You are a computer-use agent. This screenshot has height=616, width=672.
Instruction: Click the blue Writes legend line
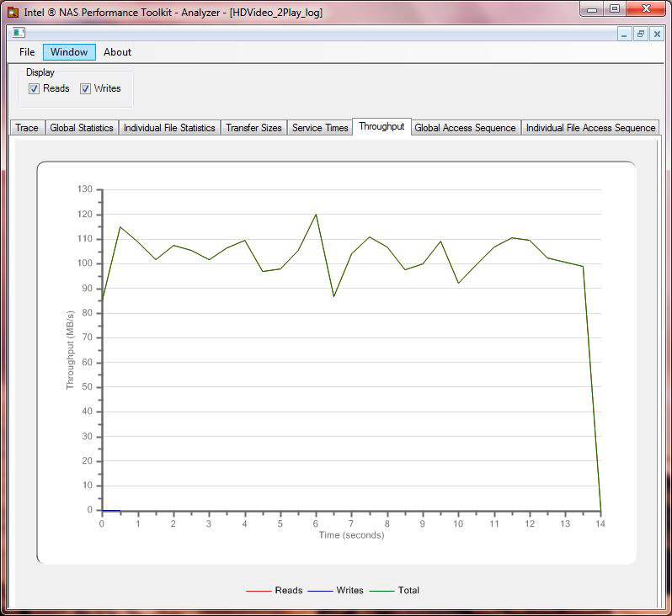pos(320,591)
